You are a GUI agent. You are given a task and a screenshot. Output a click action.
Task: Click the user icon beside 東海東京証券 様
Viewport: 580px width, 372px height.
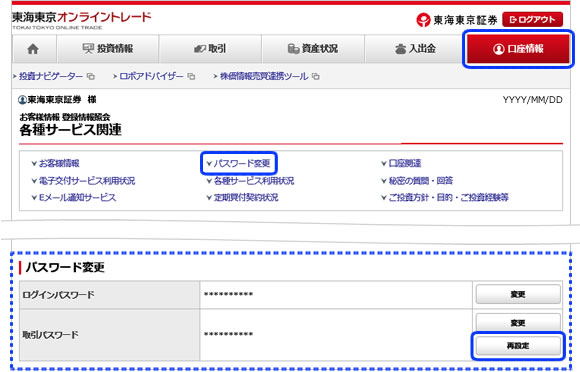(x=22, y=100)
